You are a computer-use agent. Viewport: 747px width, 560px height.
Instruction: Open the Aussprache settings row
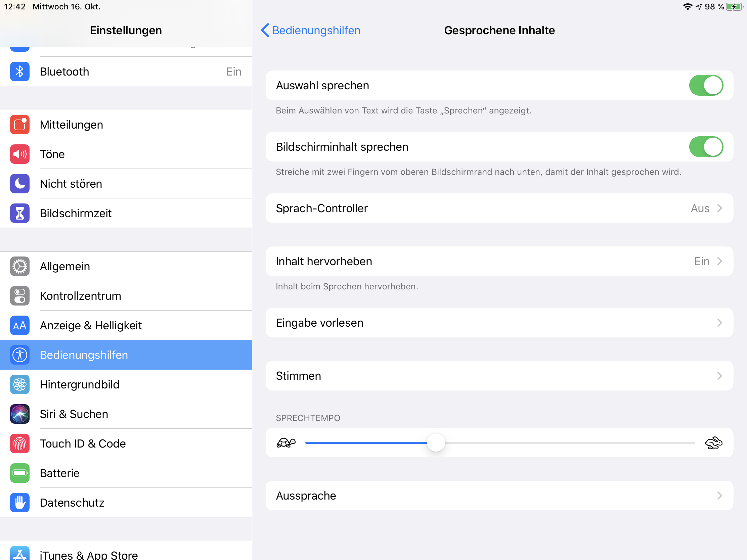[499, 496]
